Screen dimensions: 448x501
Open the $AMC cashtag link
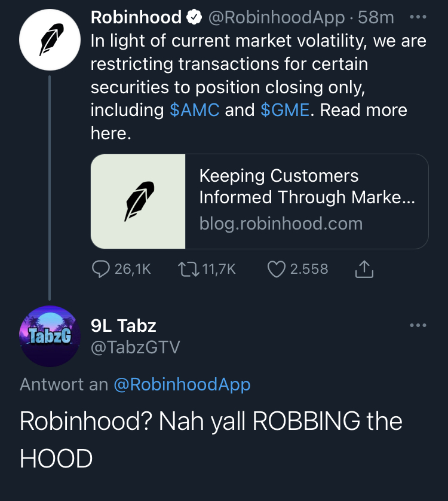[x=195, y=110]
